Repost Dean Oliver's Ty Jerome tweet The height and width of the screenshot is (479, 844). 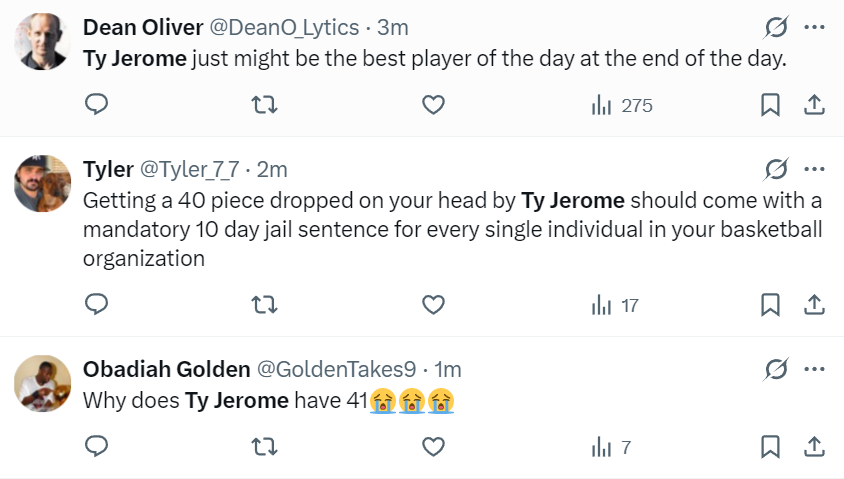pyautogui.click(x=265, y=104)
